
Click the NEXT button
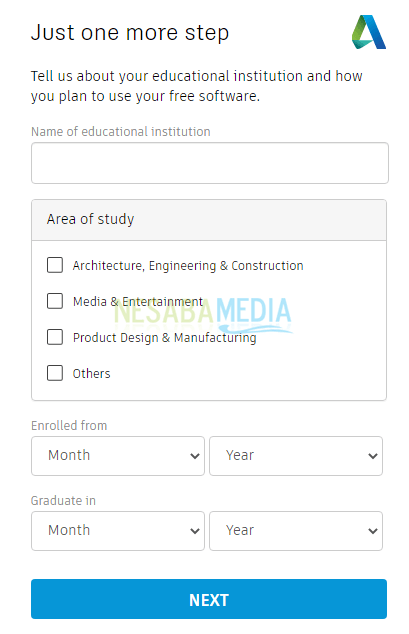click(209, 599)
